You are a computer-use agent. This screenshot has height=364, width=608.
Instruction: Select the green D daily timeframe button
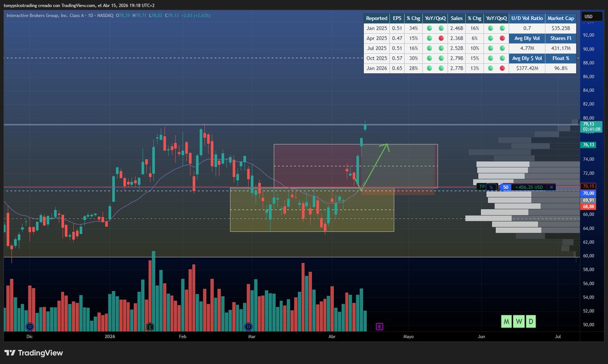(x=530, y=321)
